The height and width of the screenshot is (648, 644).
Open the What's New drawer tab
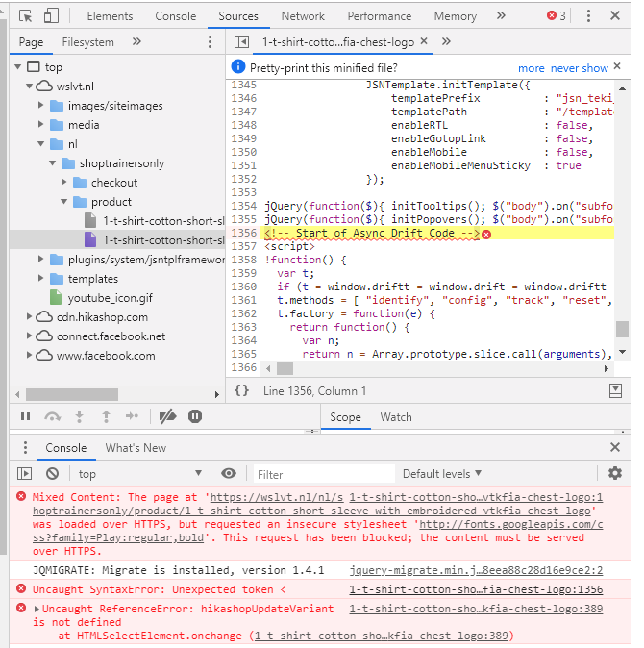(x=136, y=448)
